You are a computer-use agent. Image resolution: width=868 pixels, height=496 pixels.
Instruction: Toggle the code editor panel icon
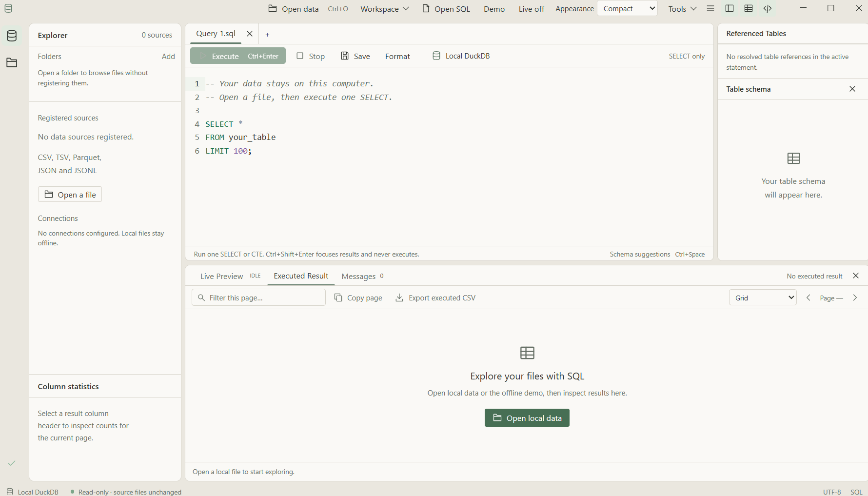[768, 9]
